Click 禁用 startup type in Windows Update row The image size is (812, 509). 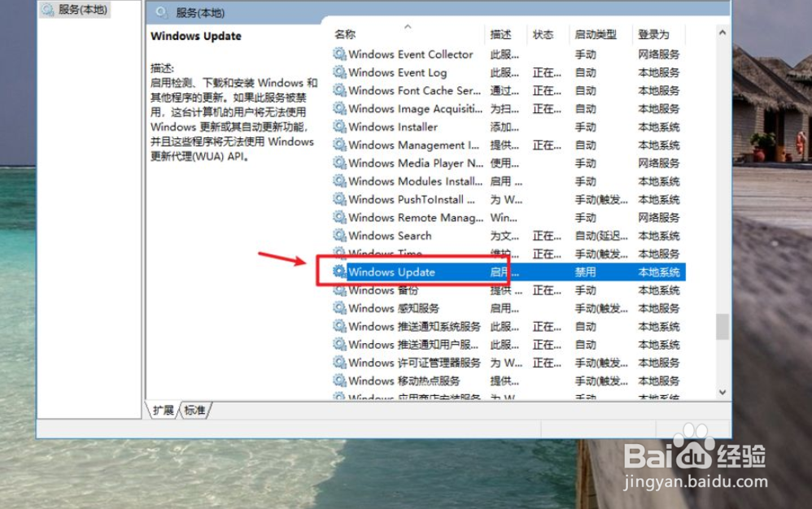(x=585, y=272)
